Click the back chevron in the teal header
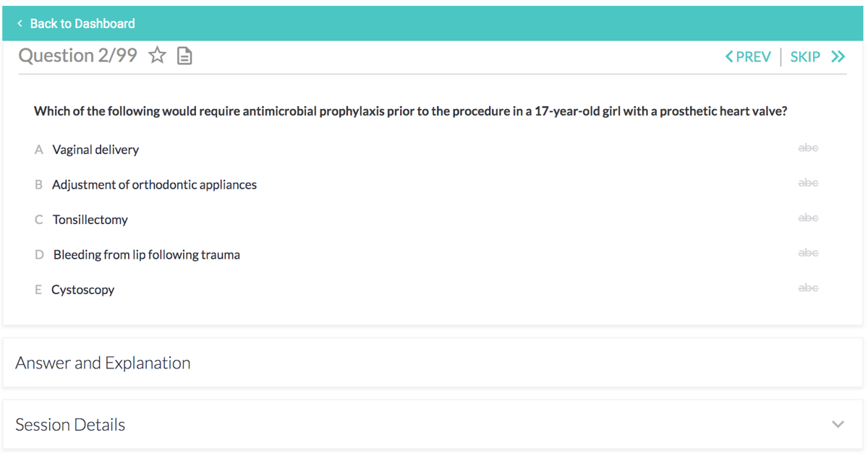This screenshot has height=461, width=868. (x=20, y=23)
